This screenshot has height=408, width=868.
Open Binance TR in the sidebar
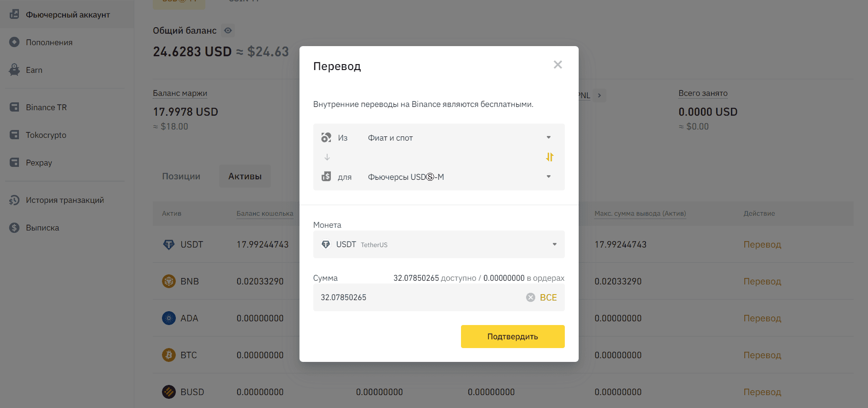coord(46,107)
